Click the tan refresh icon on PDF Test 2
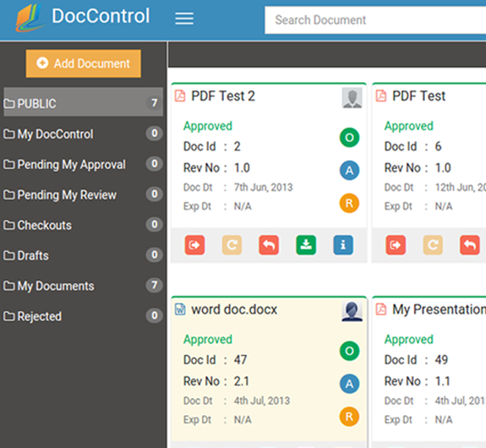 click(x=232, y=245)
